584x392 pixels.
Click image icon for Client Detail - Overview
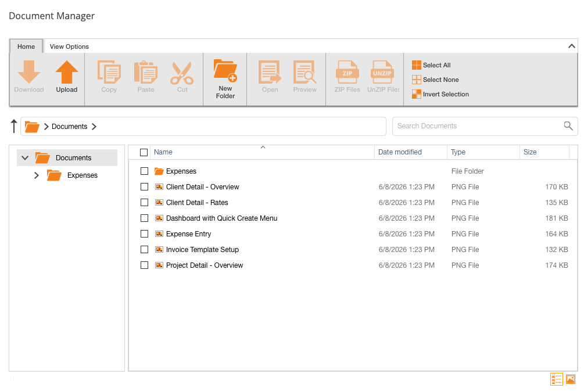[159, 187]
